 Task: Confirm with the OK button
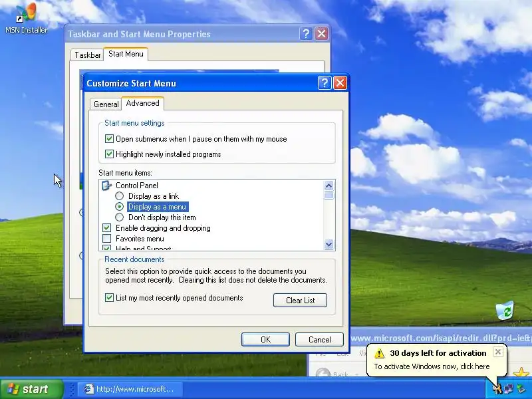pyautogui.click(x=265, y=340)
